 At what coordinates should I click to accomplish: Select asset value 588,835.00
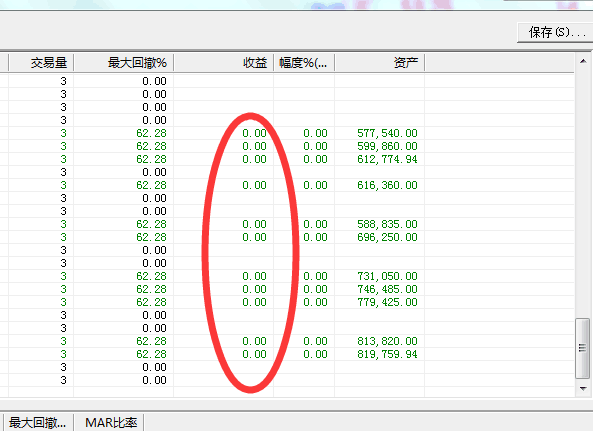tap(387, 224)
